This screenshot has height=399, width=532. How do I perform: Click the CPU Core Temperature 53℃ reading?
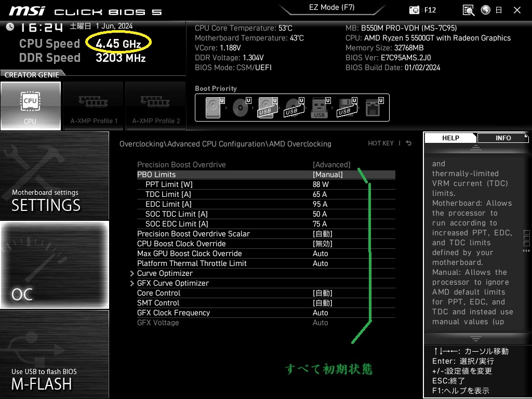(x=243, y=28)
